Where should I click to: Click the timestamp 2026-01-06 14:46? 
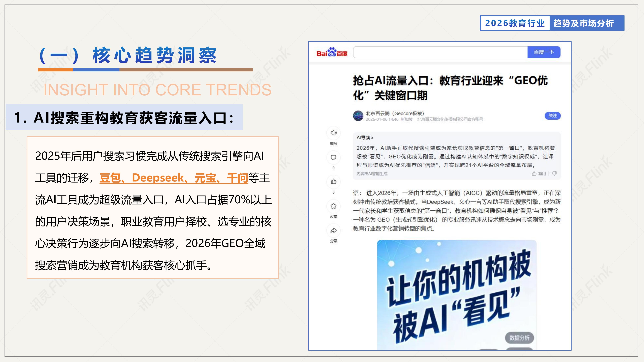(382, 119)
